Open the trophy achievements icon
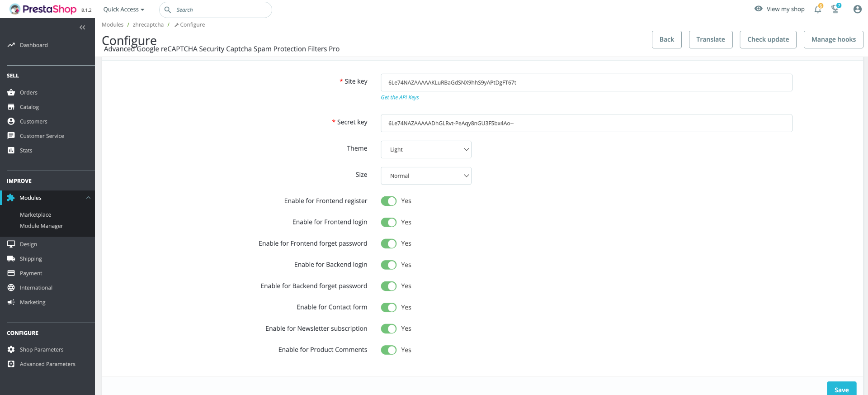Screen dimensions: 868x395 [835, 9]
